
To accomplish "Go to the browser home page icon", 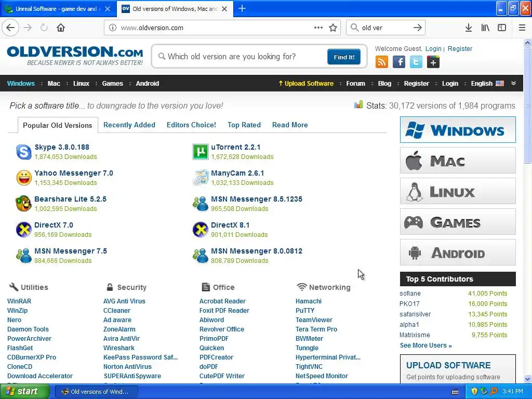I will point(61,28).
